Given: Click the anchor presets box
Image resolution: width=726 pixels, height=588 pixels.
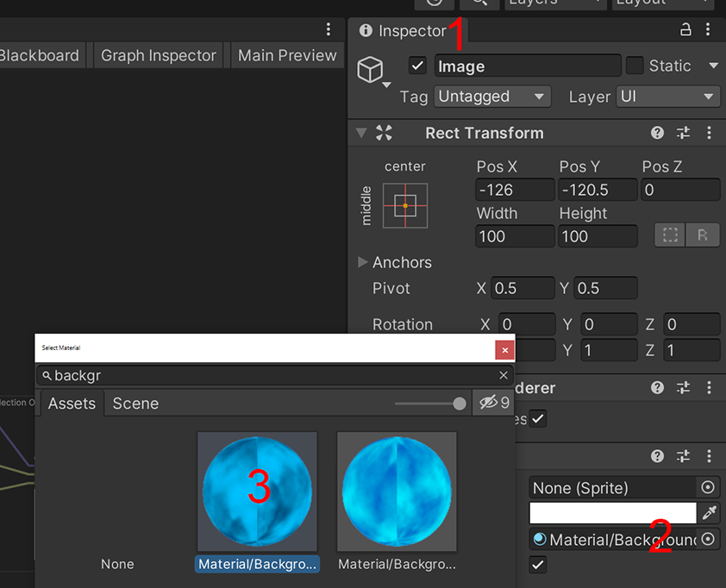Looking at the screenshot, I should pos(405,205).
